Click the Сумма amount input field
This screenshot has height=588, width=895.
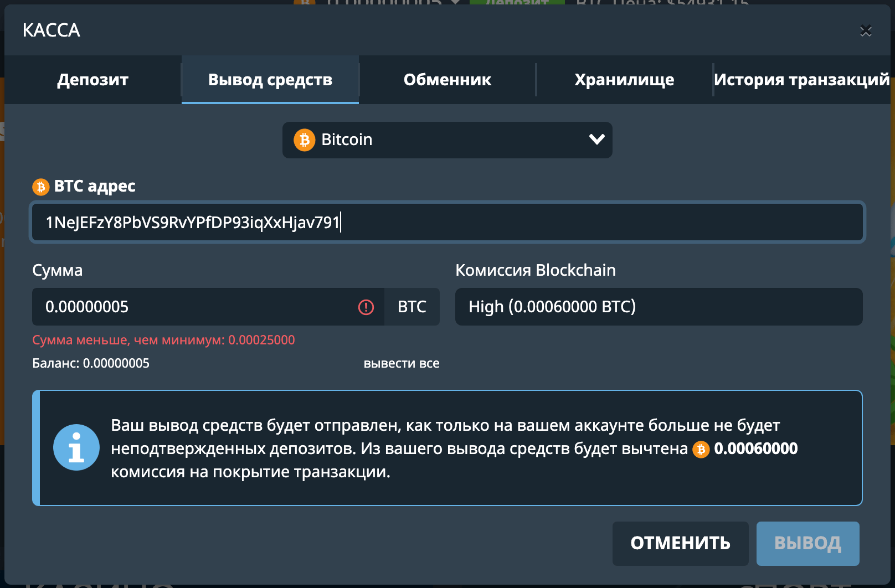(194, 307)
